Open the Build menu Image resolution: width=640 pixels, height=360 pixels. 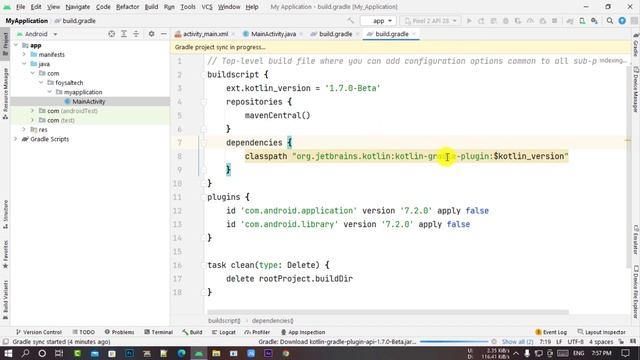click(151, 7)
